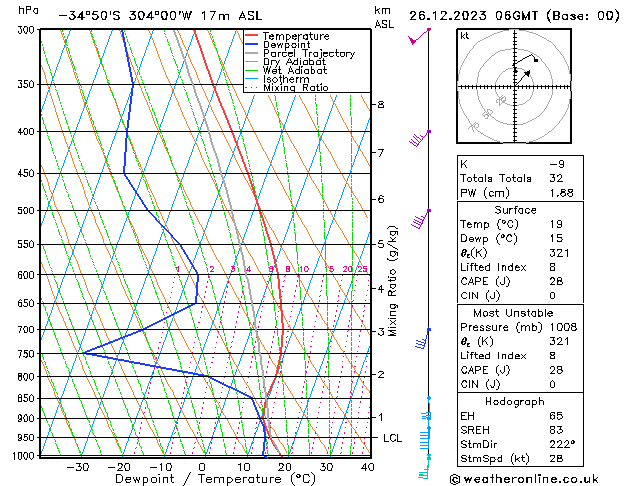Click the StmSpd (kt) value 28

click(556, 458)
